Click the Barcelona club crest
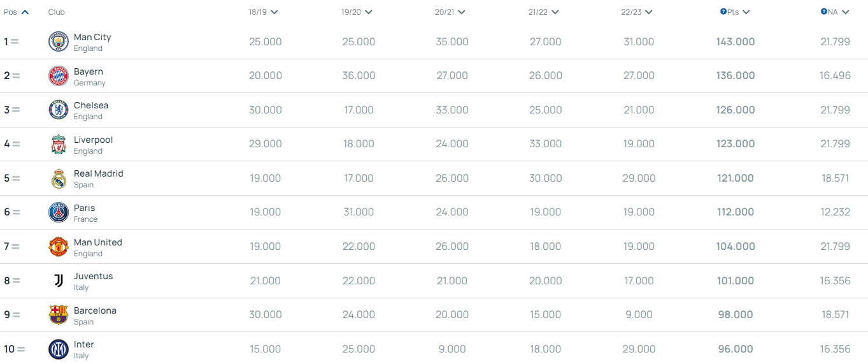The height and width of the screenshot is (364, 868). point(59,315)
